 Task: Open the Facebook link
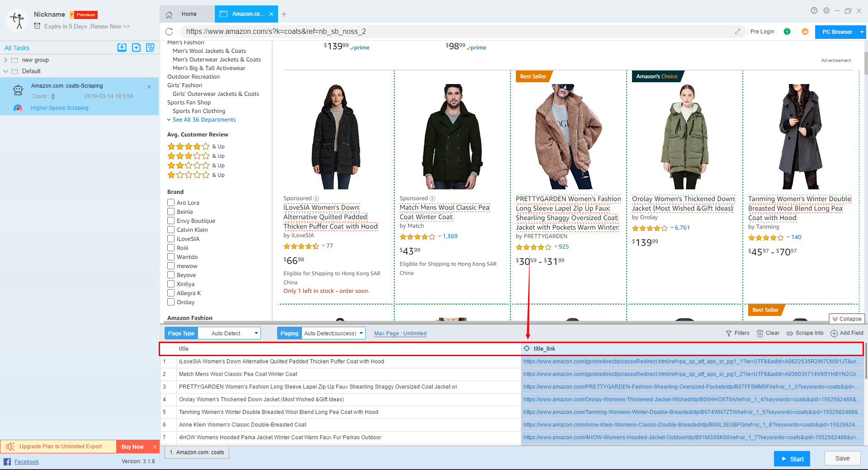27,462
